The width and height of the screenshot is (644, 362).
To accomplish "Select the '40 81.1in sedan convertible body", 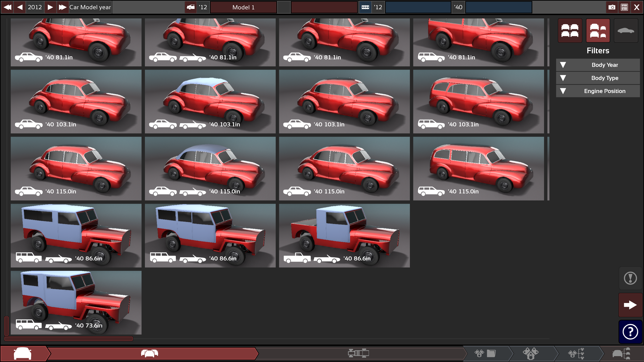I will (210, 42).
